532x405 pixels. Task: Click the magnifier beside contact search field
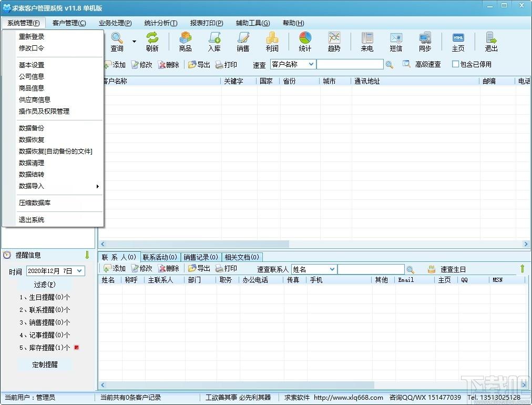click(410, 269)
